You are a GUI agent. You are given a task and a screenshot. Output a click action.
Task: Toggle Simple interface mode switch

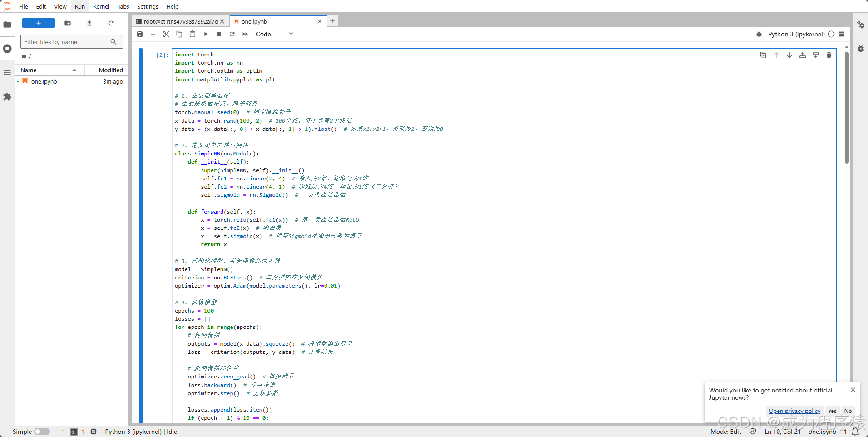click(42, 432)
